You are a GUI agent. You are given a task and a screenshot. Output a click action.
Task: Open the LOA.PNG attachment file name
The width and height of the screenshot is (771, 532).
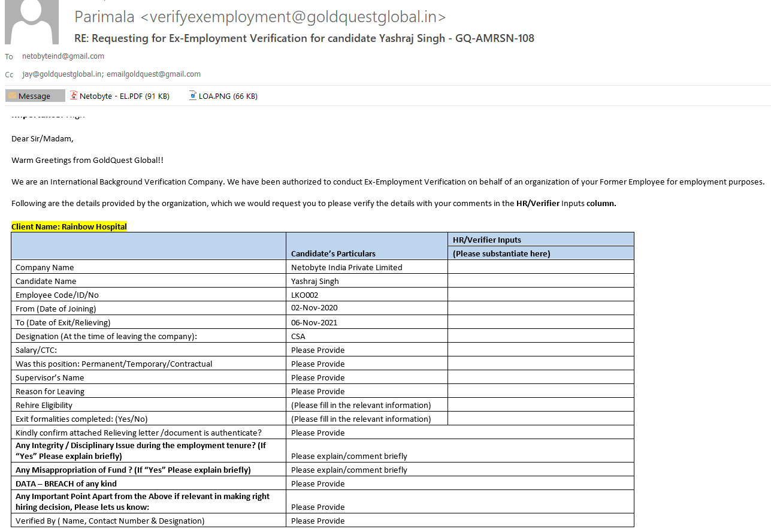[228, 96]
